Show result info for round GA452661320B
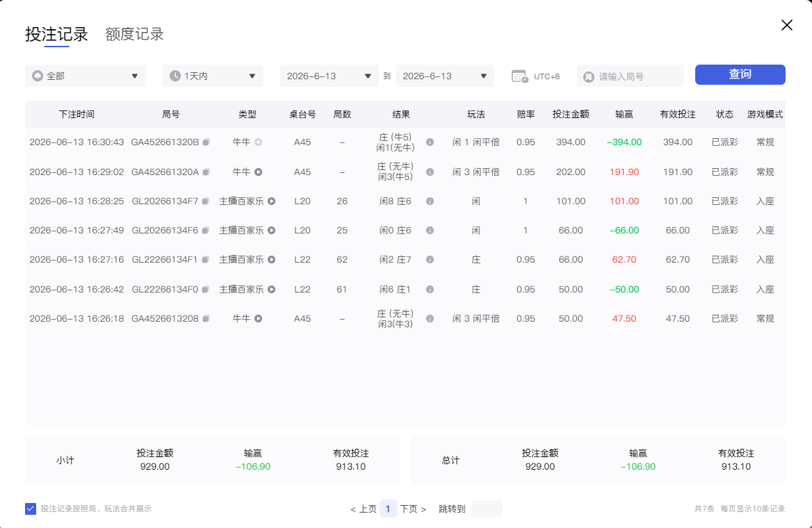Image resolution: width=812 pixels, height=528 pixels. pyautogui.click(x=430, y=142)
